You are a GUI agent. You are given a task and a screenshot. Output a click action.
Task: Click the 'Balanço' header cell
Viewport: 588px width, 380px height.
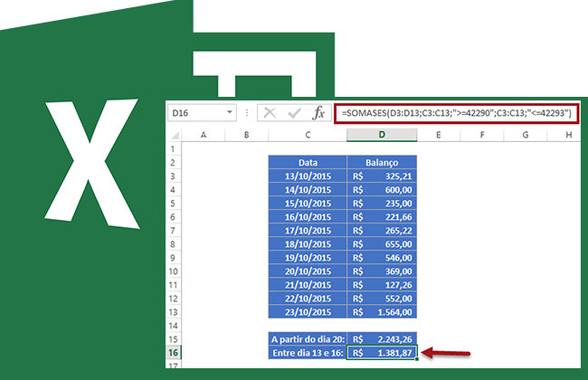tap(382, 163)
